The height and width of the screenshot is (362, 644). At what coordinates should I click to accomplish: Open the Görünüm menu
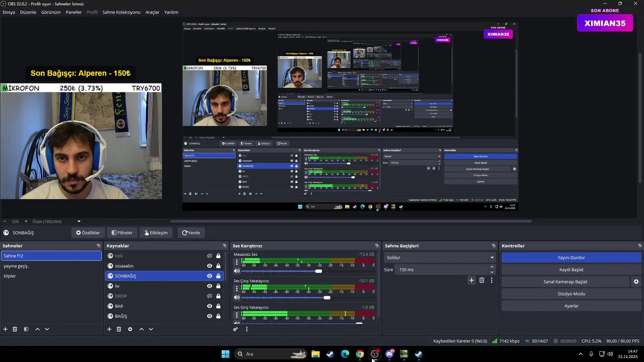point(51,12)
